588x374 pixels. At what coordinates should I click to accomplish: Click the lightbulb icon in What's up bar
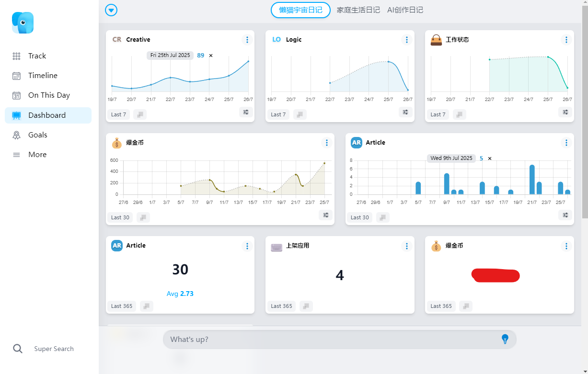pyautogui.click(x=505, y=339)
